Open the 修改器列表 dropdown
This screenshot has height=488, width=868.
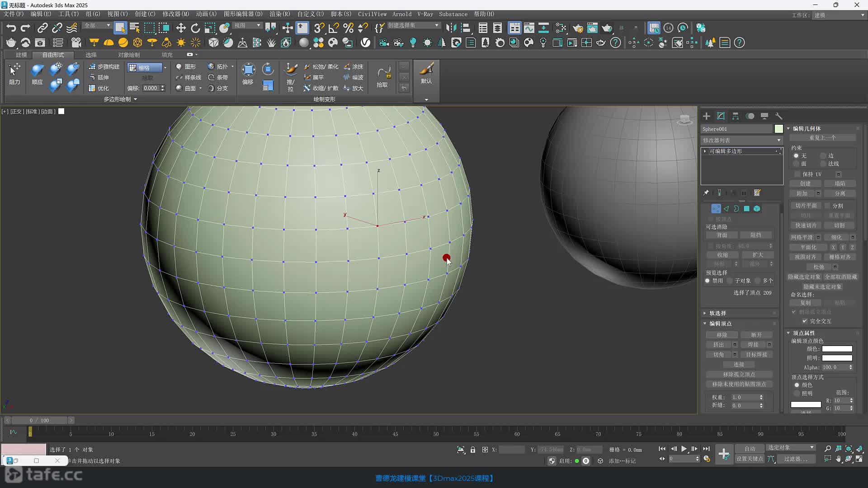pyautogui.click(x=741, y=141)
